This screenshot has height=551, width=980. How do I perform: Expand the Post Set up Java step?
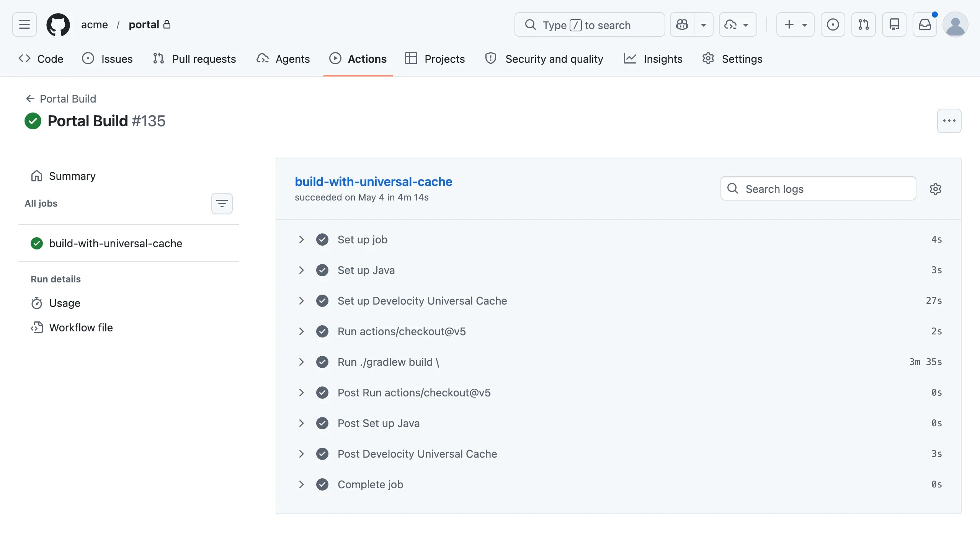tap(619, 423)
